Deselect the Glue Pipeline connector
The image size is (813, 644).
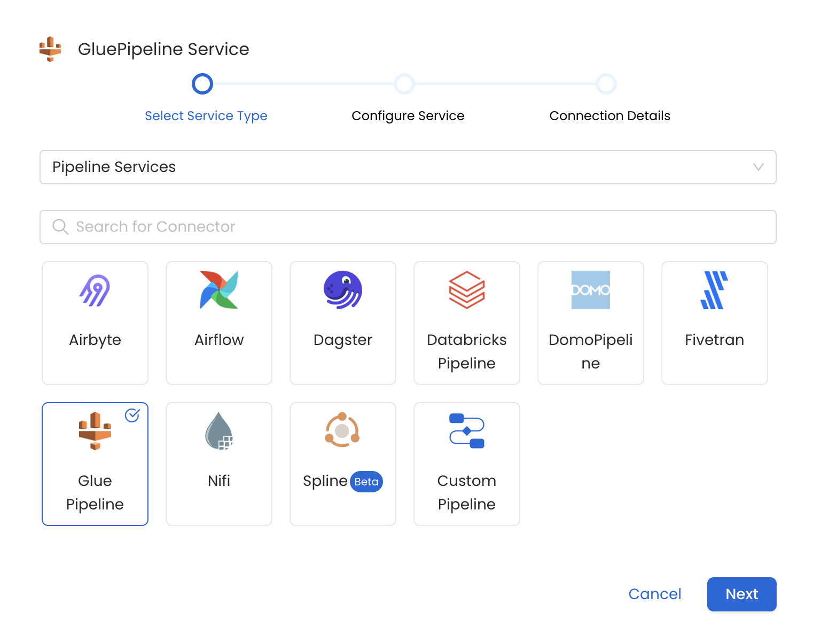click(x=95, y=464)
